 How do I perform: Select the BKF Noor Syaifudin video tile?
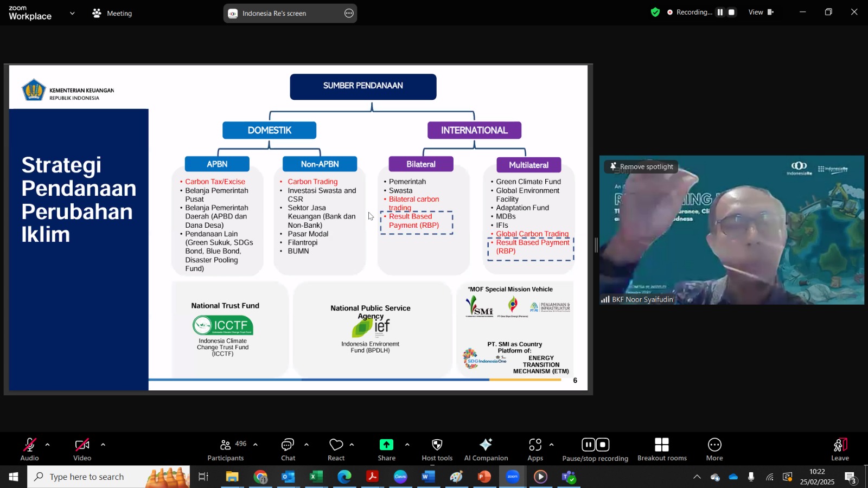[x=732, y=230]
